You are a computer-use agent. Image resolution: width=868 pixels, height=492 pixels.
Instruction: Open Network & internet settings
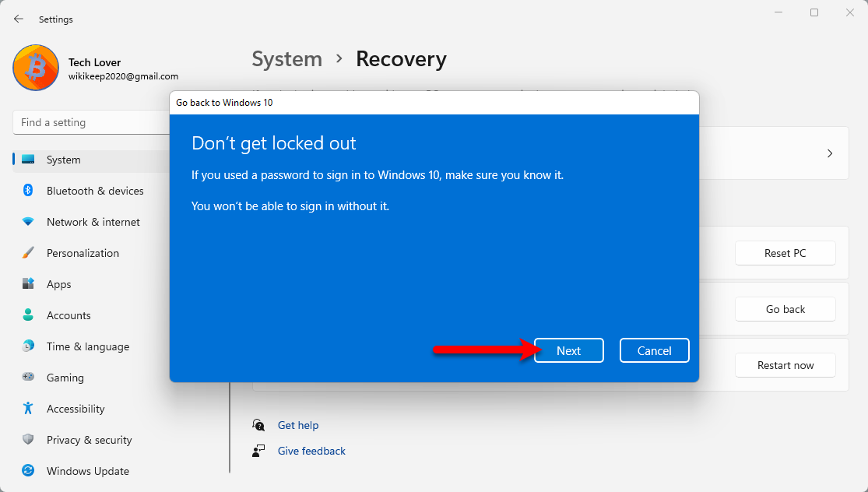pos(93,221)
